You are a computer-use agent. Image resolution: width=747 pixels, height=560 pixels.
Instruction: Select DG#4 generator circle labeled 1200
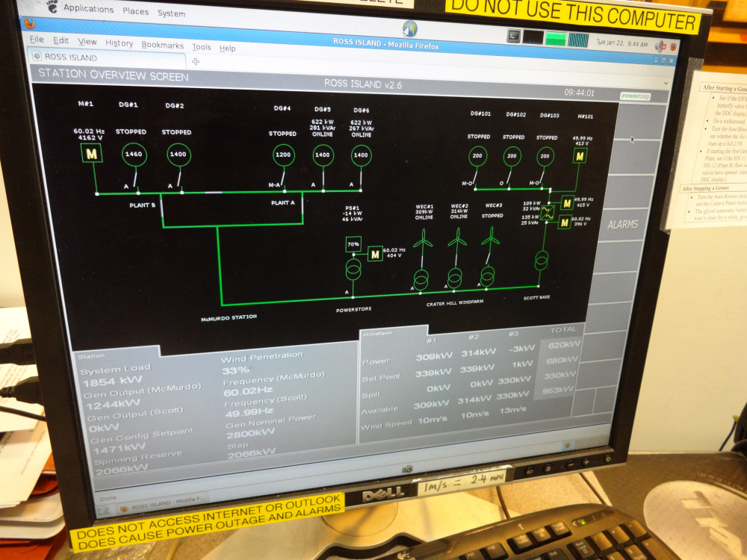click(283, 155)
